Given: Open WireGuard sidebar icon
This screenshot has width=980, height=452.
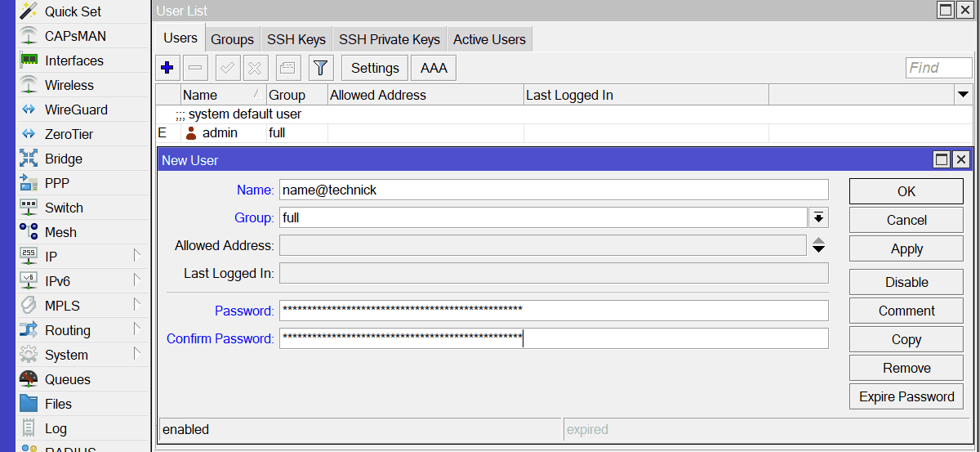Looking at the screenshot, I should click(29, 110).
